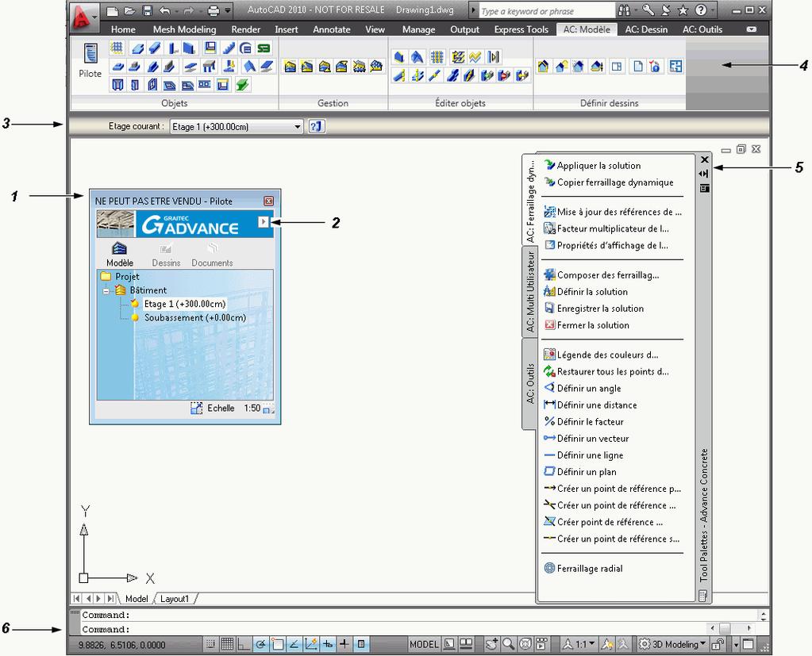Viewport: 812px width, 656px height.
Task: Collapse the Bâtiment tree node
Action: coord(106,291)
